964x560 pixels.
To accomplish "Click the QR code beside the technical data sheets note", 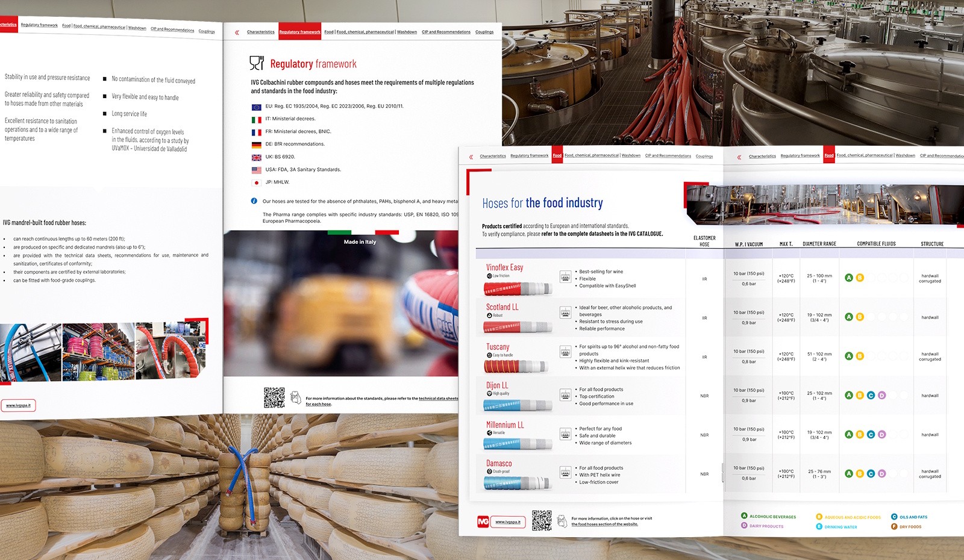I will 274,398.
